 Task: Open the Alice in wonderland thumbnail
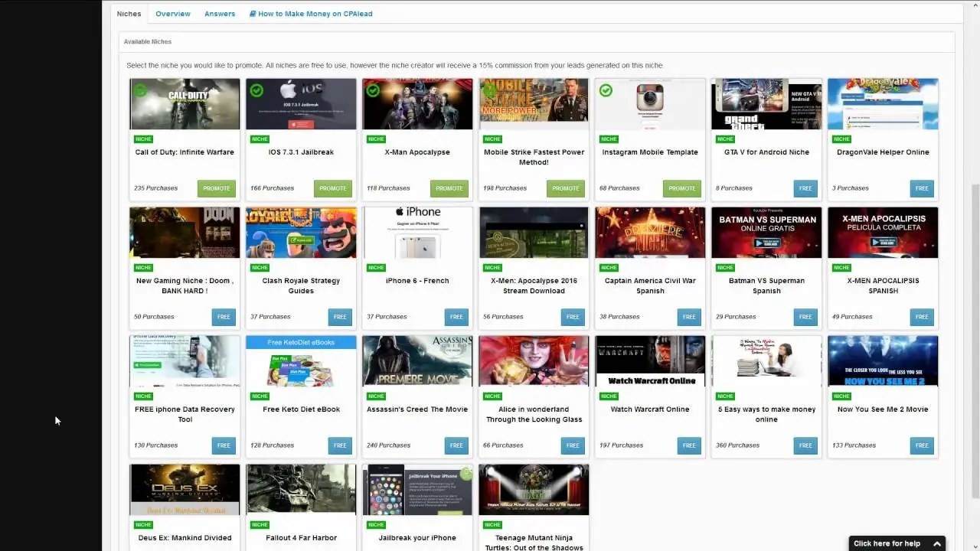(x=534, y=361)
